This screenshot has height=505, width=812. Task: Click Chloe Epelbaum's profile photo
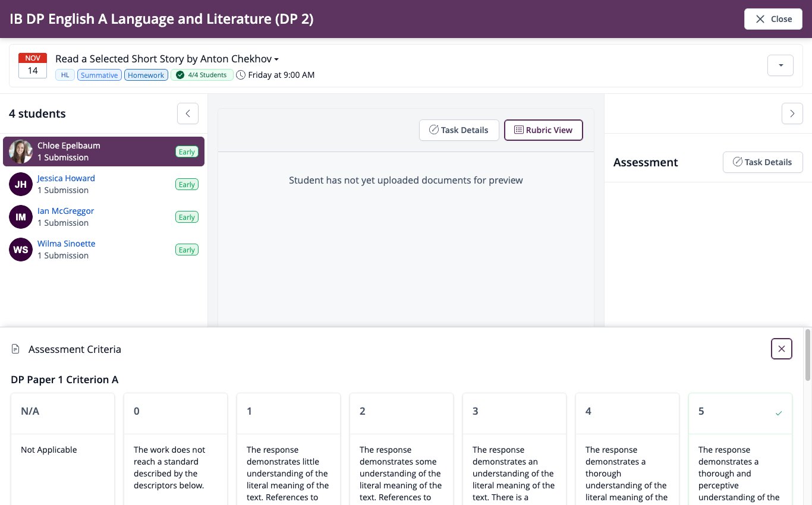click(x=21, y=151)
